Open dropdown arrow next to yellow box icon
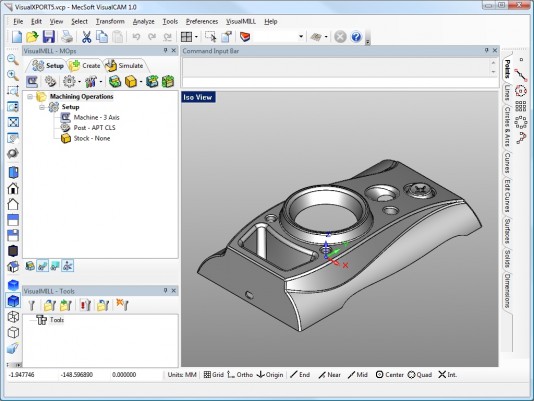This screenshot has width=534, height=401. point(141,82)
